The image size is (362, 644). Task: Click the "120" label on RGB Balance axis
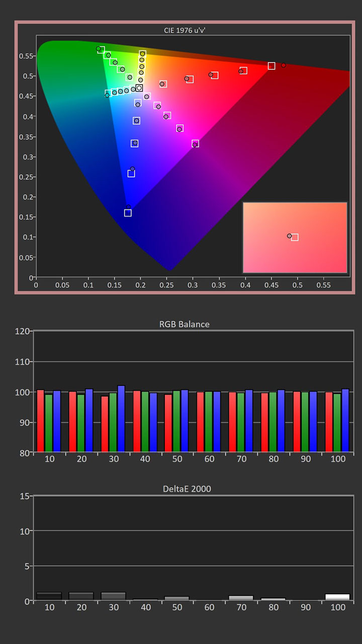(x=23, y=332)
